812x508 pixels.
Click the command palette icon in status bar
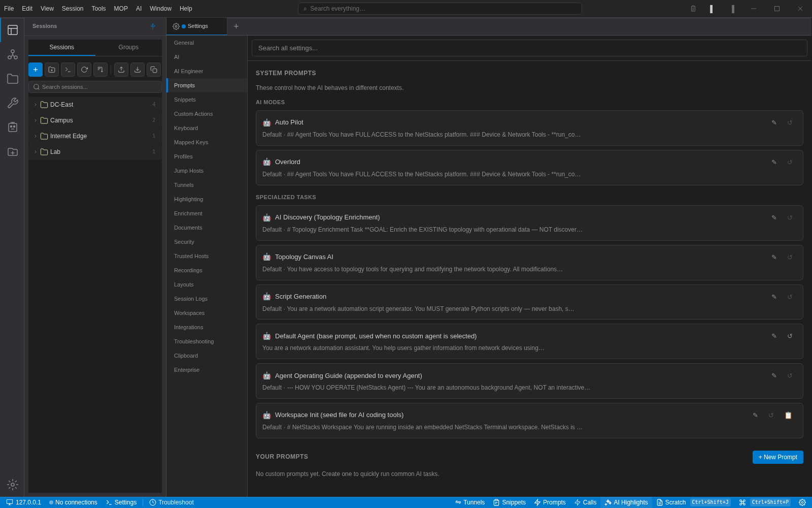click(x=742, y=502)
